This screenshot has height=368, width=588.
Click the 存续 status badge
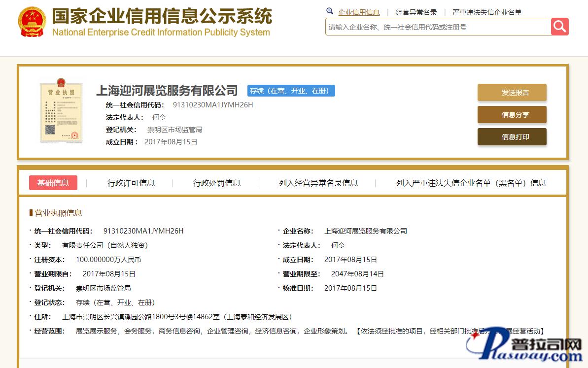(291, 91)
